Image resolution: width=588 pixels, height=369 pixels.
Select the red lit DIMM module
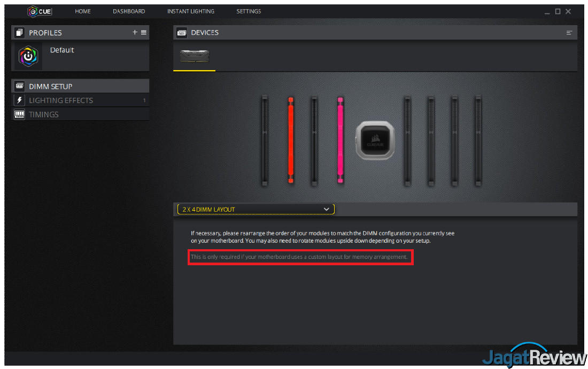pyautogui.click(x=291, y=140)
